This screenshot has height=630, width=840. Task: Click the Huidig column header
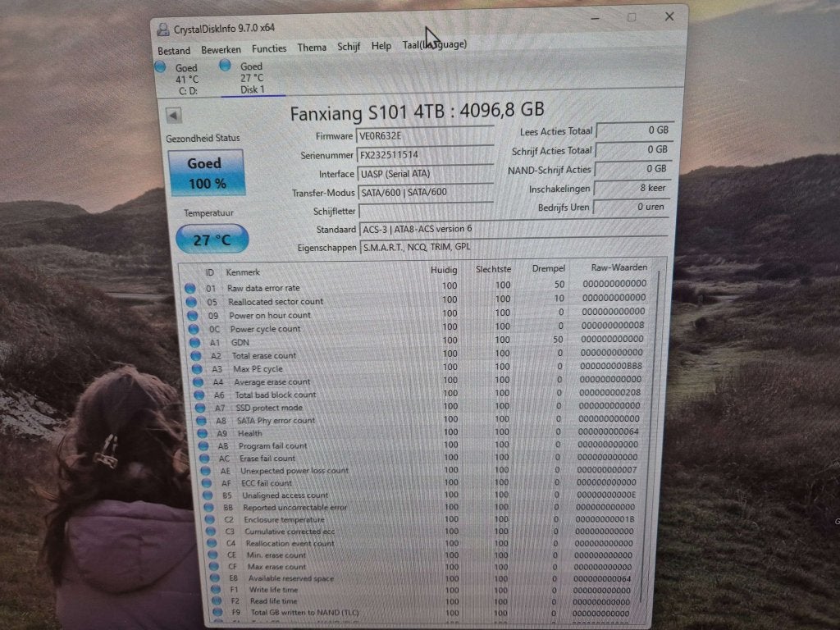pyautogui.click(x=444, y=270)
